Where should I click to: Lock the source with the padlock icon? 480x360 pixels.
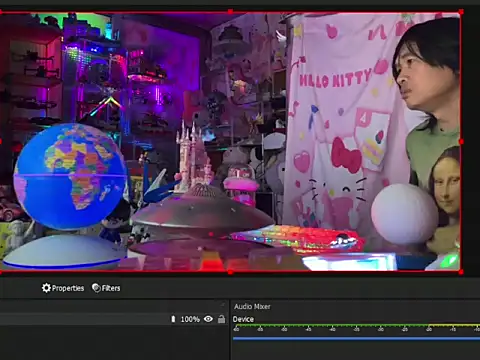coord(221,319)
